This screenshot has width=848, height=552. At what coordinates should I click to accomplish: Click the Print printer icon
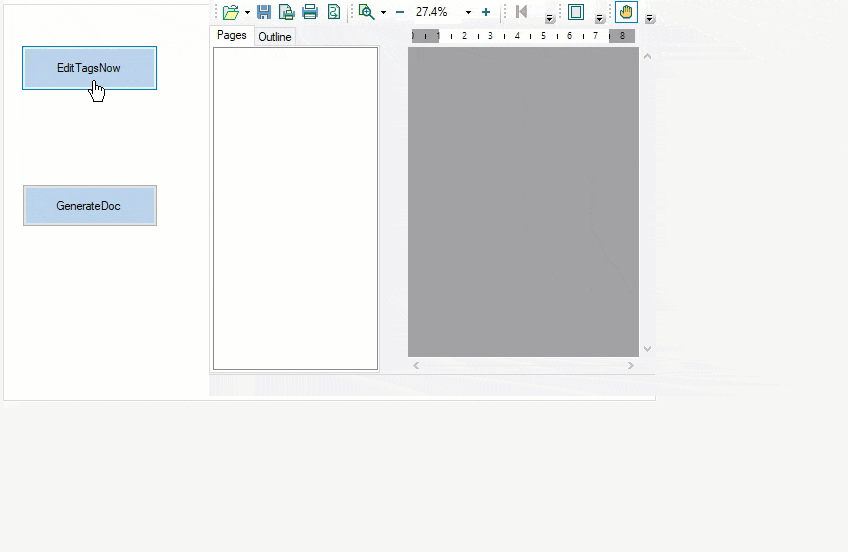pyautogui.click(x=310, y=12)
